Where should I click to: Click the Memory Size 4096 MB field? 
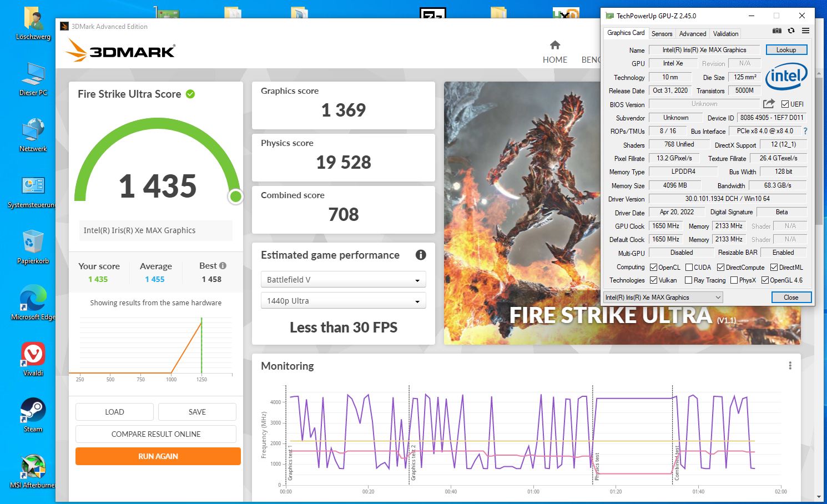pos(675,185)
